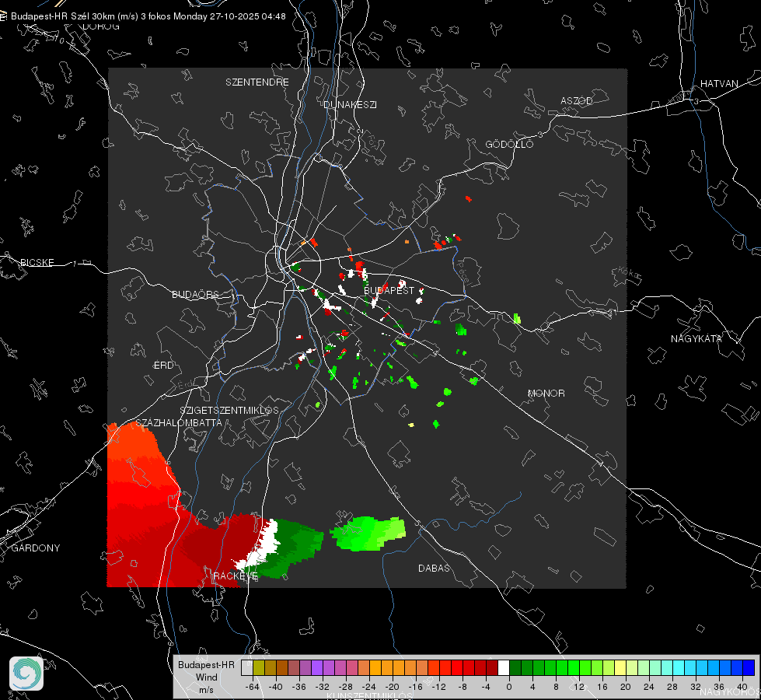Click the legend value 20
Viewport: 761px width, 700px height.
click(626, 687)
